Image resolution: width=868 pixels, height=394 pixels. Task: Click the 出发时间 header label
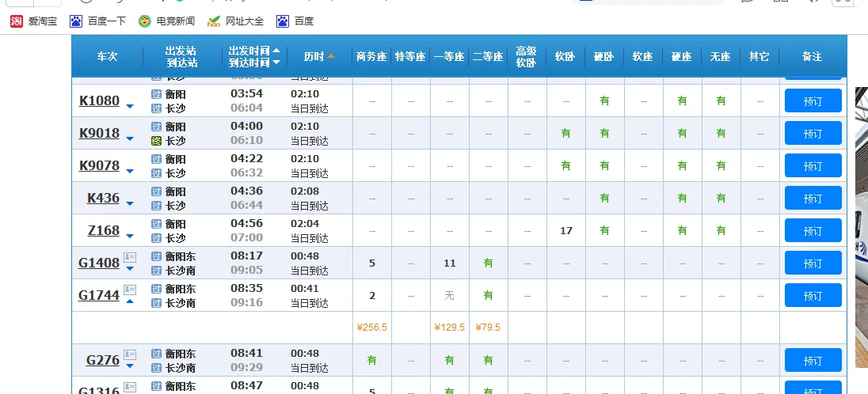[249, 51]
